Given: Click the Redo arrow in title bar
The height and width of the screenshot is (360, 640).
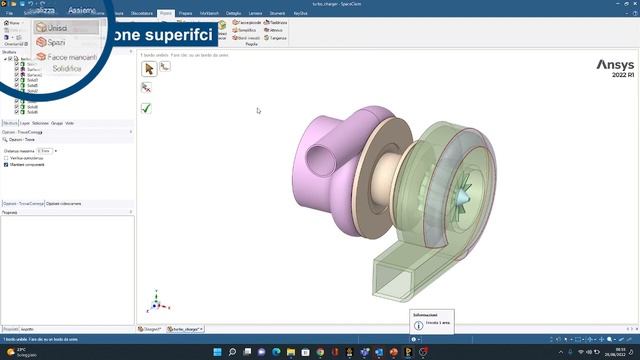Looking at the screenshot, I should pos(42,4).
